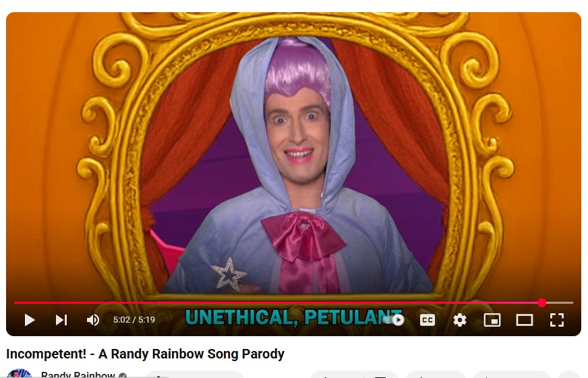Seek to the middle of the progress bar
This screenshot has height=378, width=588.
point(293,302)
